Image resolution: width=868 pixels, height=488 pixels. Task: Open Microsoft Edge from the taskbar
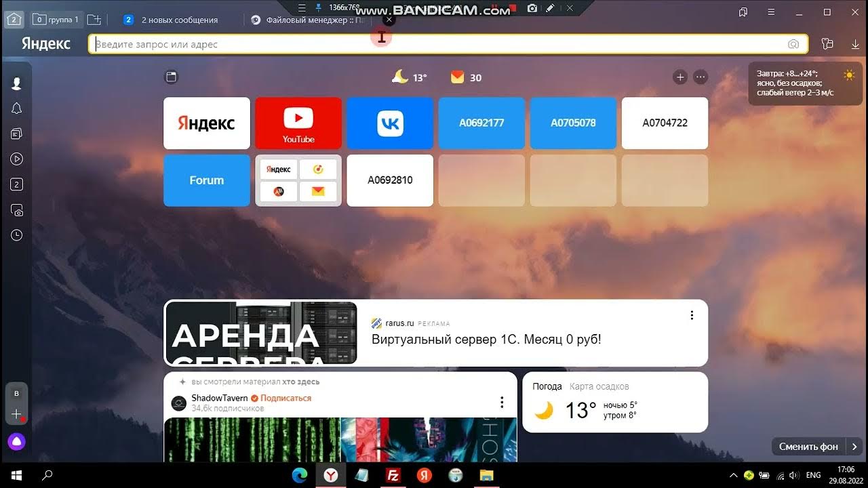click(299, 475)
